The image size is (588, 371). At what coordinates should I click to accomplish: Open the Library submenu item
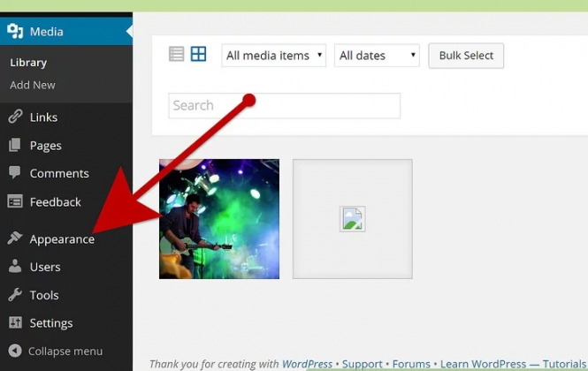[x=28, y=63]
